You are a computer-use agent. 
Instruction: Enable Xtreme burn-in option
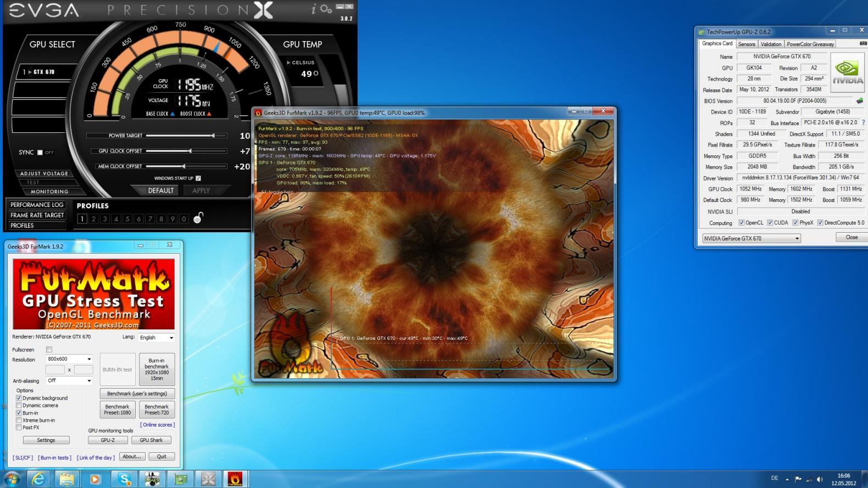tap(19, 420)
